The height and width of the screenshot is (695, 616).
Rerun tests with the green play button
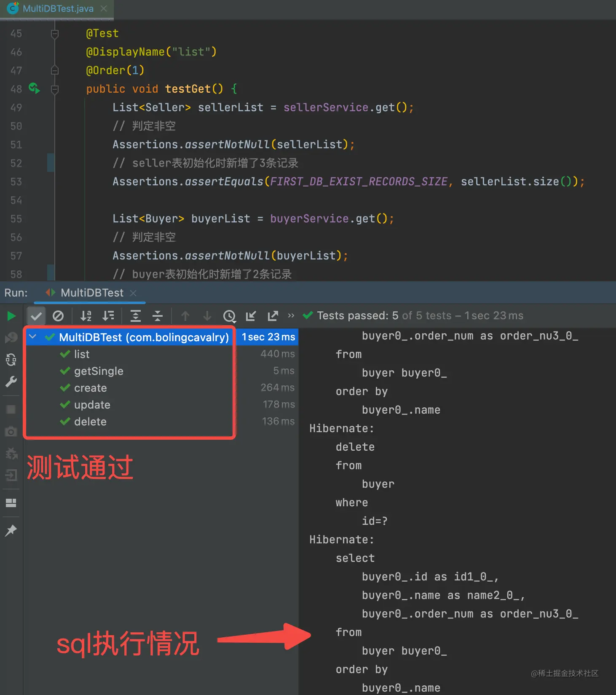11,316
